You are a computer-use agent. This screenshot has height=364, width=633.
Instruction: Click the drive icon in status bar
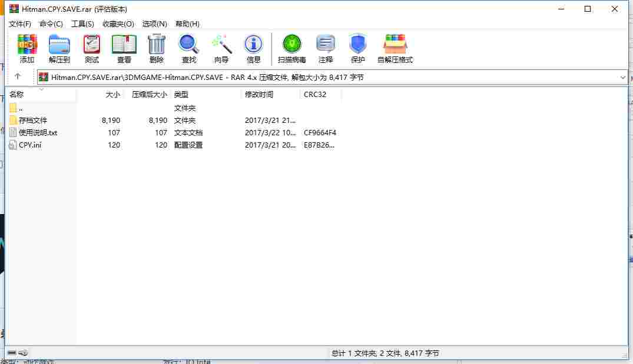pos(12,353)
